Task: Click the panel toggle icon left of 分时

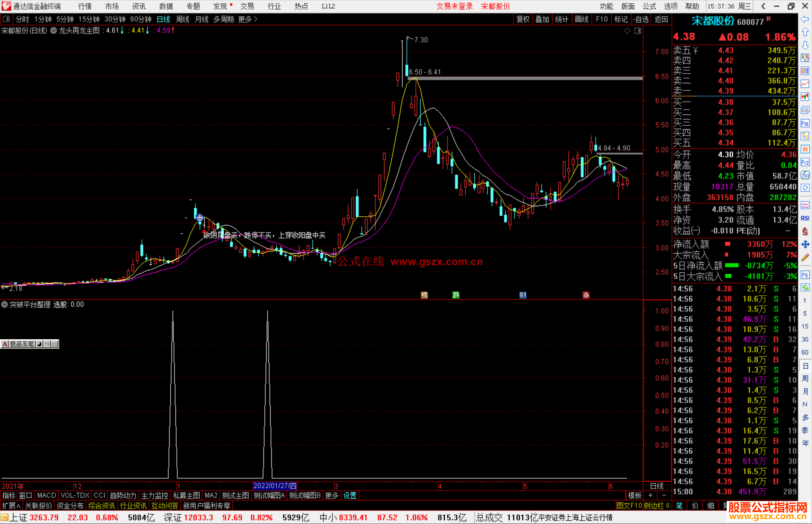Action: [x=6, y=19]
